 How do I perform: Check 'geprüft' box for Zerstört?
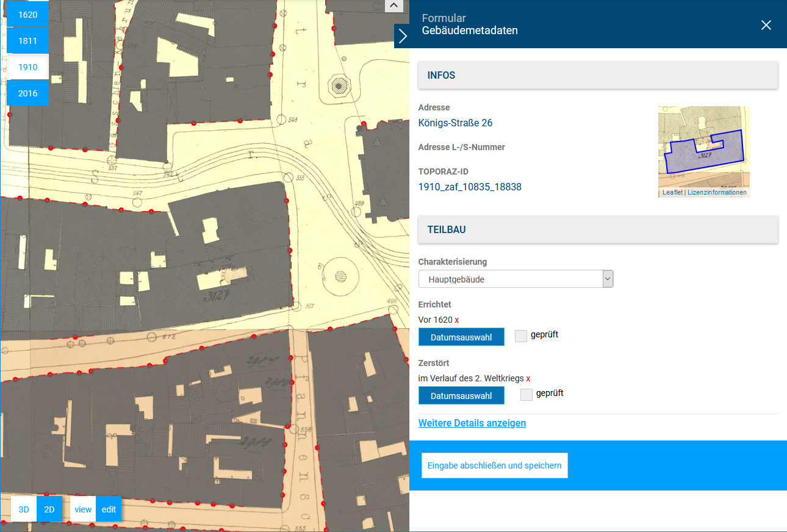(x=526, y=395)
